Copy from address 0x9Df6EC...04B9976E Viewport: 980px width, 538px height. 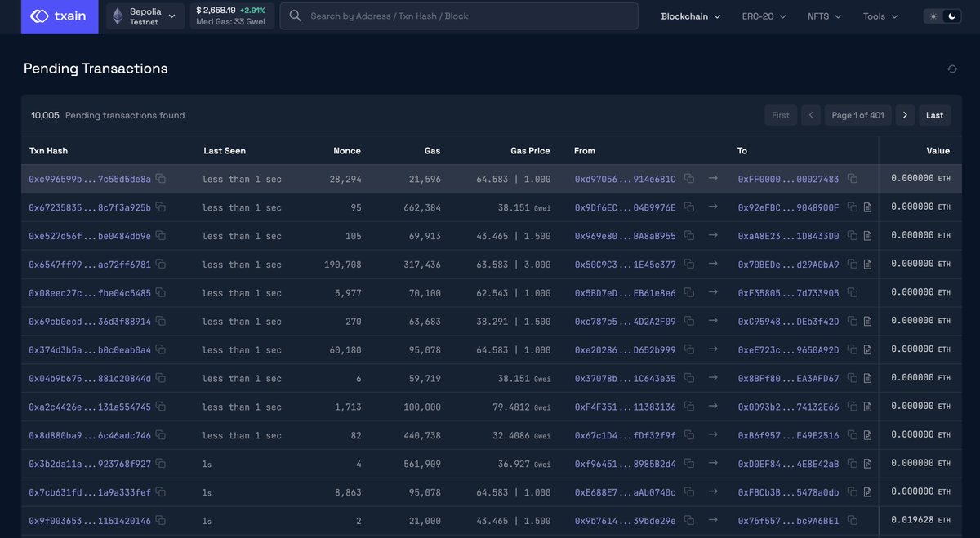689,207
